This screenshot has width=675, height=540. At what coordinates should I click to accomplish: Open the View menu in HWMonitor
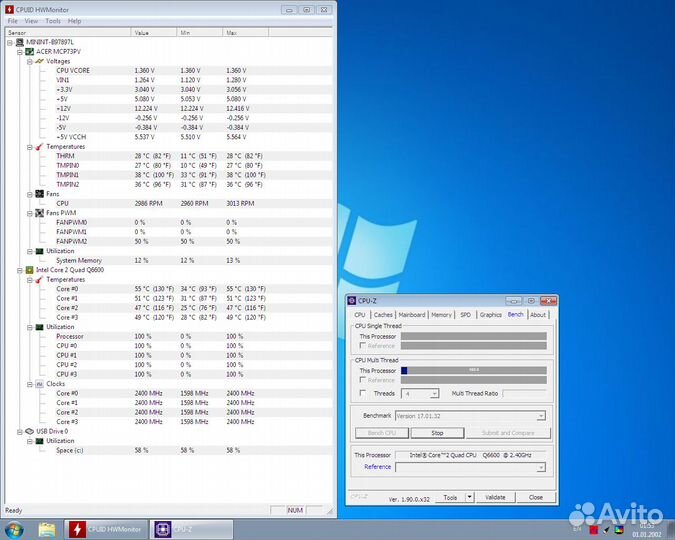click(x=31, y=21)
